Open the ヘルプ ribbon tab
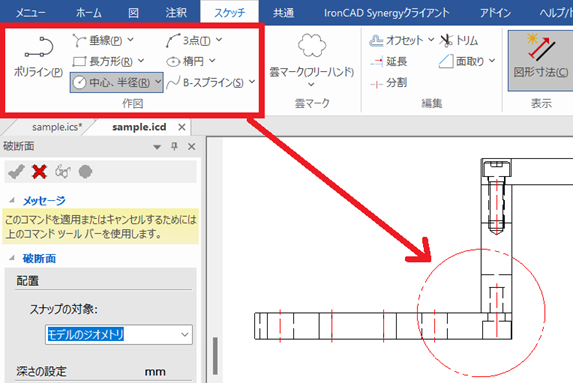 tap(556, 13)
